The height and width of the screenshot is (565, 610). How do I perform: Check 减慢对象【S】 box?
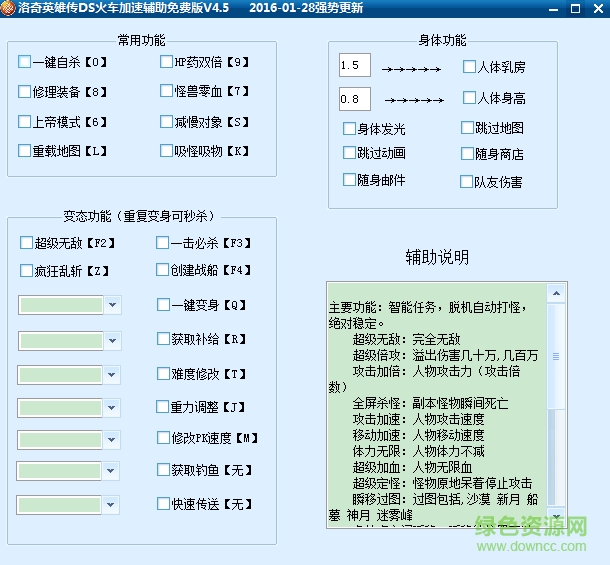coord(166,121)
